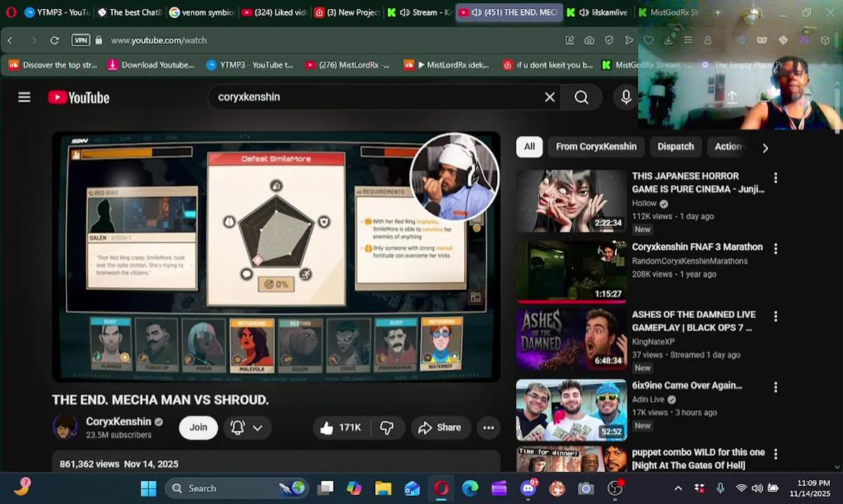Open 6ix9ine Came Over Again thumbnail
The width and height of the screenshot is (843, 504).
(x=571, y=410)
